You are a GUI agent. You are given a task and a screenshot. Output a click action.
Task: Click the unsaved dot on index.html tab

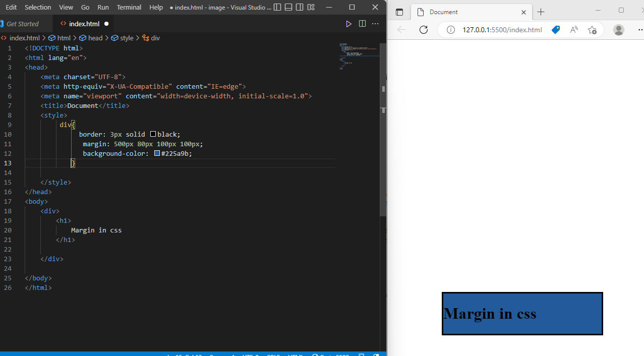point(106,24)
